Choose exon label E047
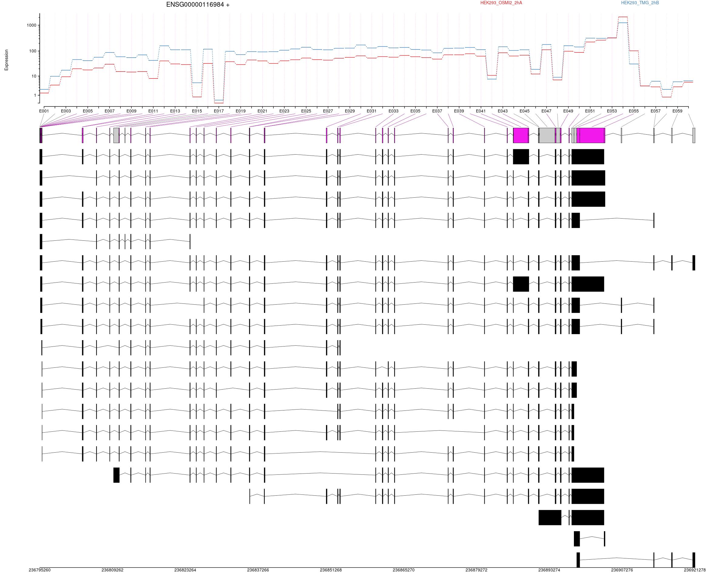The image size is (728, 576). tap(546, 111)
